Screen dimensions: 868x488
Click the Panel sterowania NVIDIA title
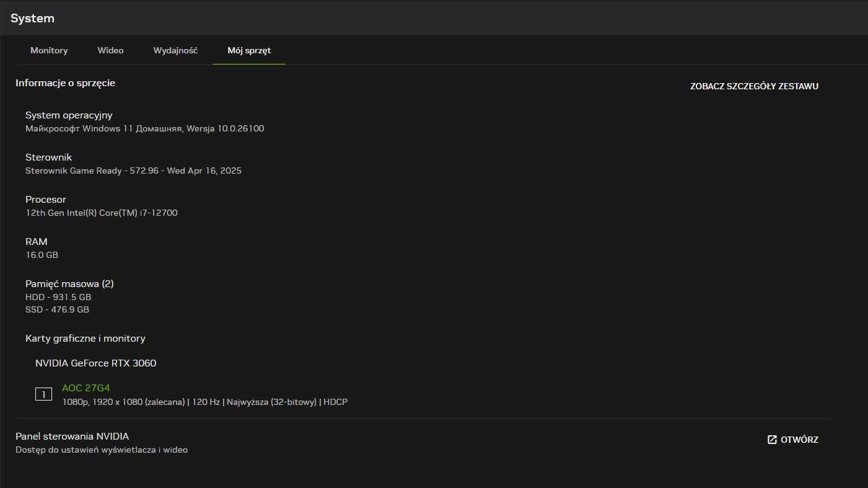[x=72, y=437]
